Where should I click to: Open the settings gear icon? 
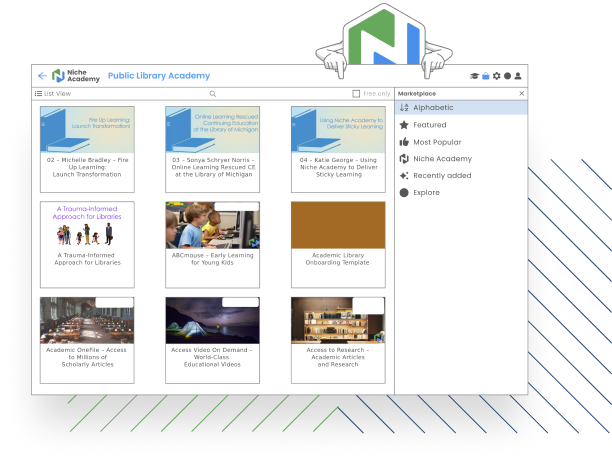[x=497, y=76]
